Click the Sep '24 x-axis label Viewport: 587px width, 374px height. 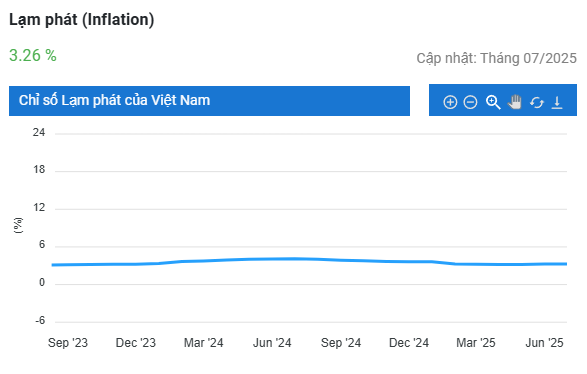click(x=341, y=343)
